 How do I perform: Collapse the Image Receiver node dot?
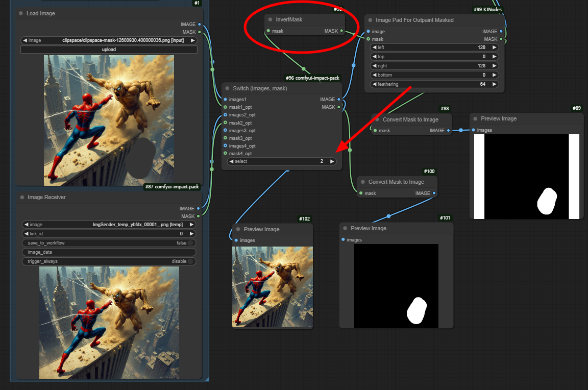click(22, 197)
